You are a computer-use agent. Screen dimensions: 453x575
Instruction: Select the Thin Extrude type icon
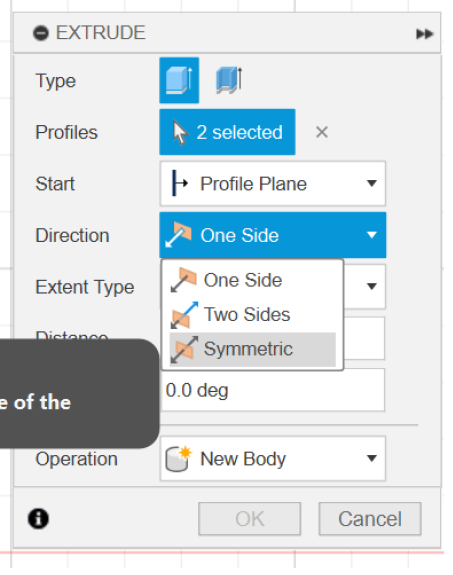pos(229,80)
